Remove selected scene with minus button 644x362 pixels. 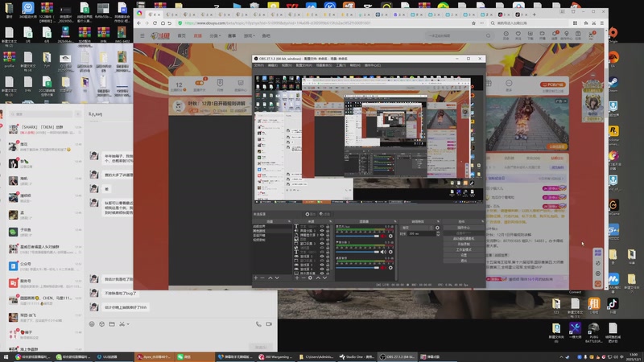tap(262, 278)
